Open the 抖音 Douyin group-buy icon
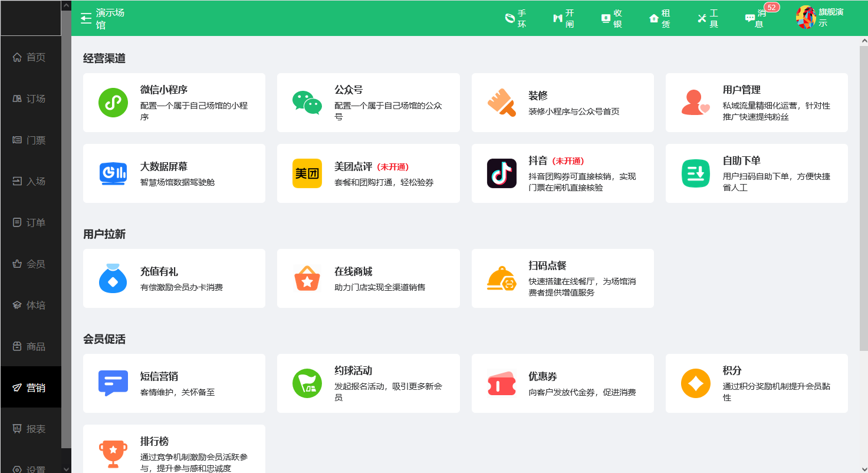 pyautogui.click(x=501, y=173)
